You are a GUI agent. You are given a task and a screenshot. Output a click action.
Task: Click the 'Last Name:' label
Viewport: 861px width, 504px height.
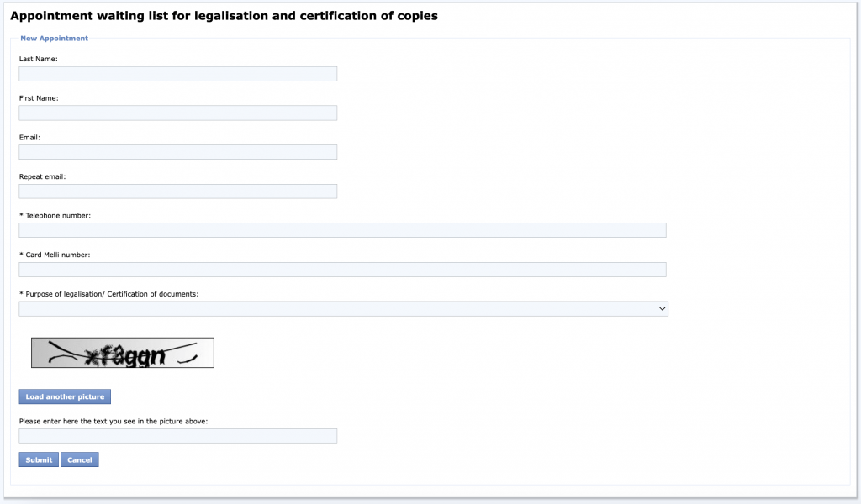coord(39,59)
